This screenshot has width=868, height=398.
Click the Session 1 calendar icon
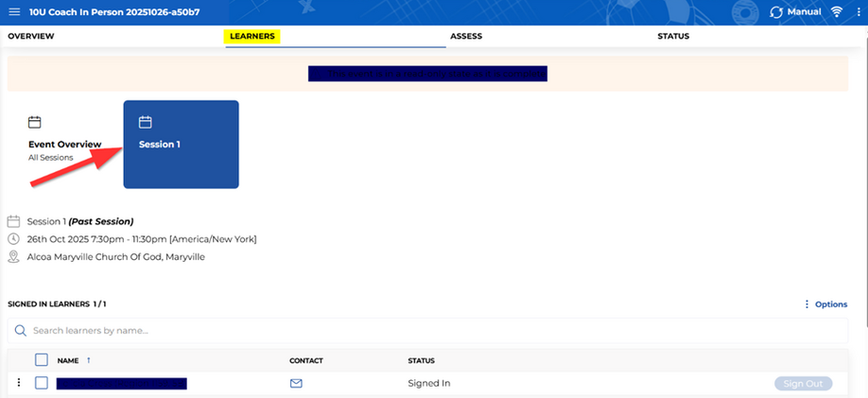click(146, 122)
